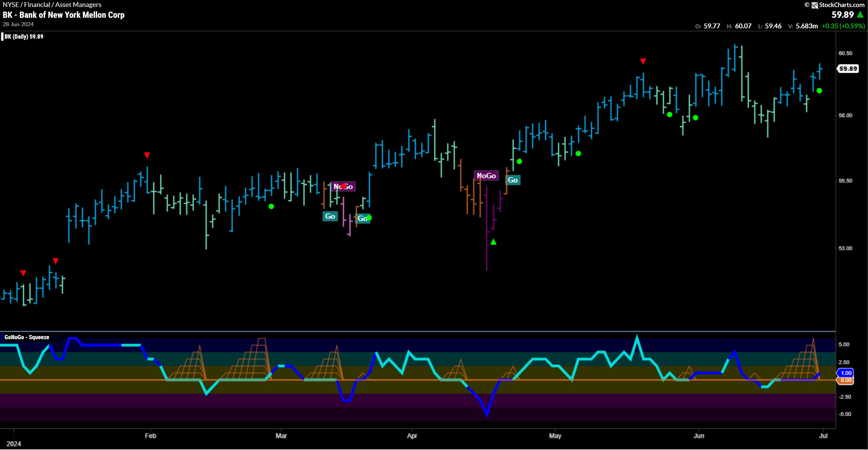Click the green up triangle below April low
This screenshot has height=450, width=868.
coord(493,242)
